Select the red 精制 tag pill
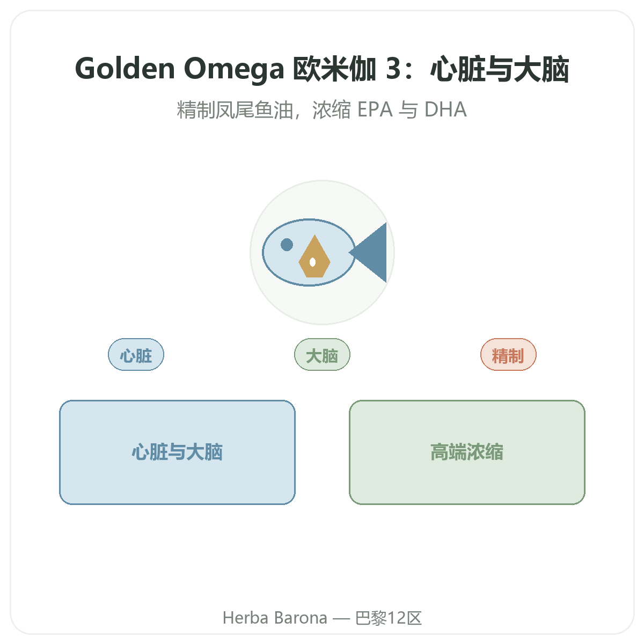Screen dimensions: 644x644 pyautogui.click(x=508, y=355)
